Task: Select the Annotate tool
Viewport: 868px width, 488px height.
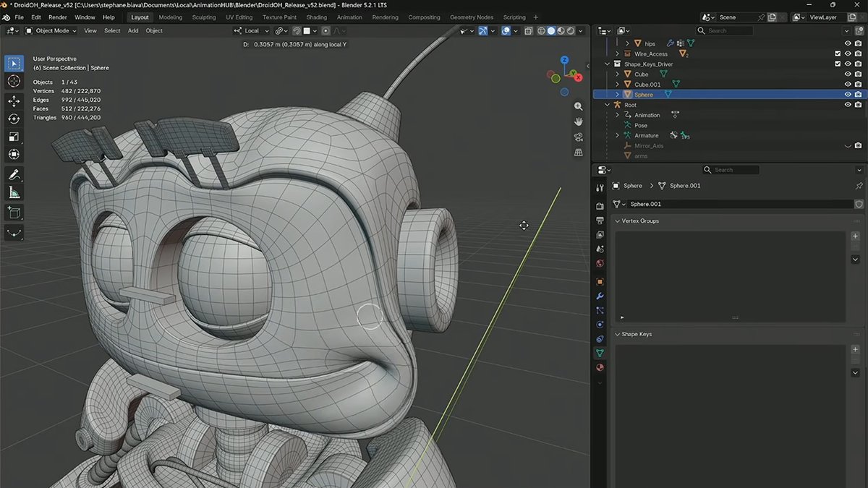Action: [14, 175]
